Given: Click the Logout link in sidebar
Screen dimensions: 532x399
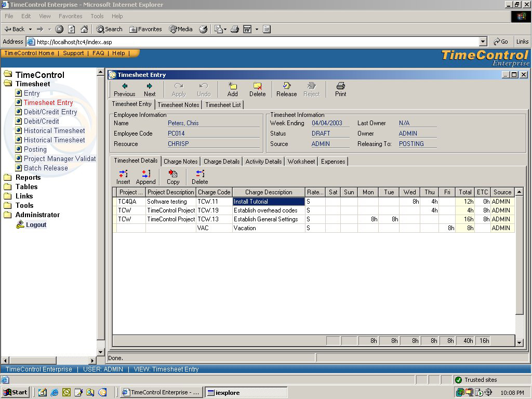Looking at the screenshot, I should tap(36, 225).
